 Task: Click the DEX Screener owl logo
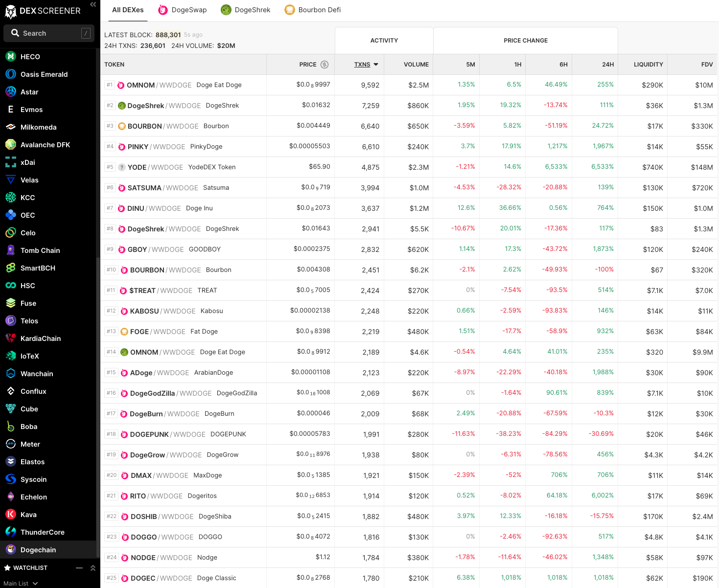[10, 12]
